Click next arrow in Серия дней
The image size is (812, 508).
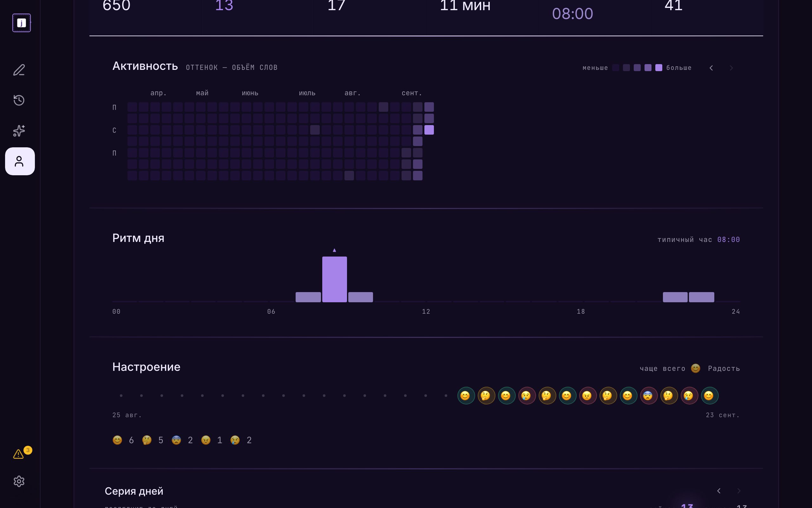point(738,491)
